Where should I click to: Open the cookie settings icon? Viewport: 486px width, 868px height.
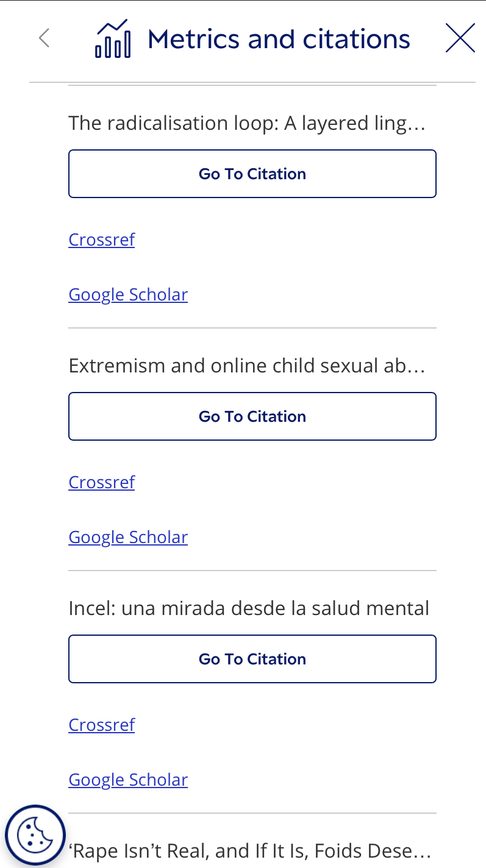tap(35, 835)
